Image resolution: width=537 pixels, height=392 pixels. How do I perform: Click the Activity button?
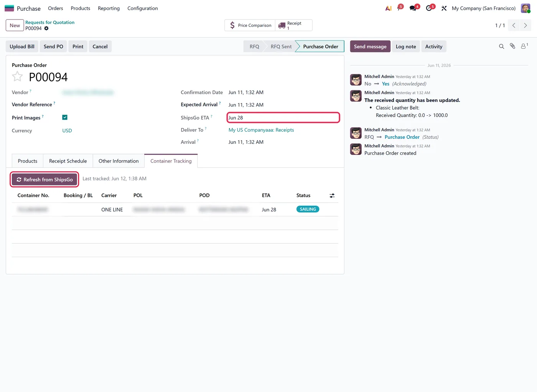(x=434, y=46)
